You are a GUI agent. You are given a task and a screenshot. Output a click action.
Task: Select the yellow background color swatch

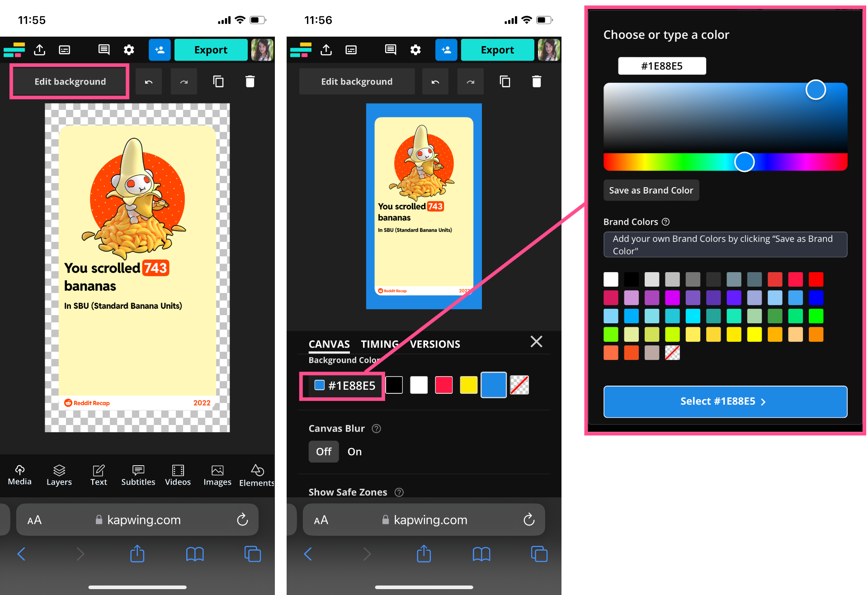coord(468,385)
